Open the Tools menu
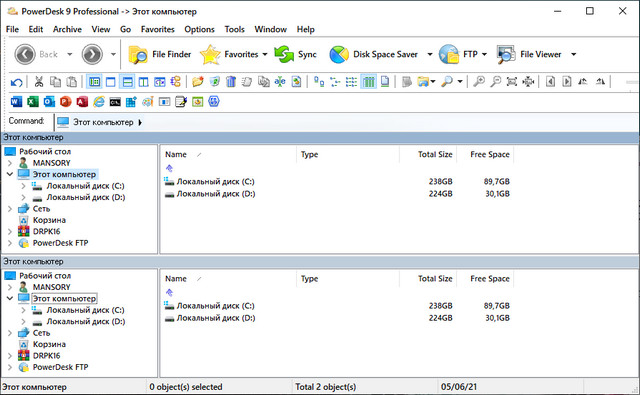Viewport: 640px width, 395px height. [x=234, y=29]
